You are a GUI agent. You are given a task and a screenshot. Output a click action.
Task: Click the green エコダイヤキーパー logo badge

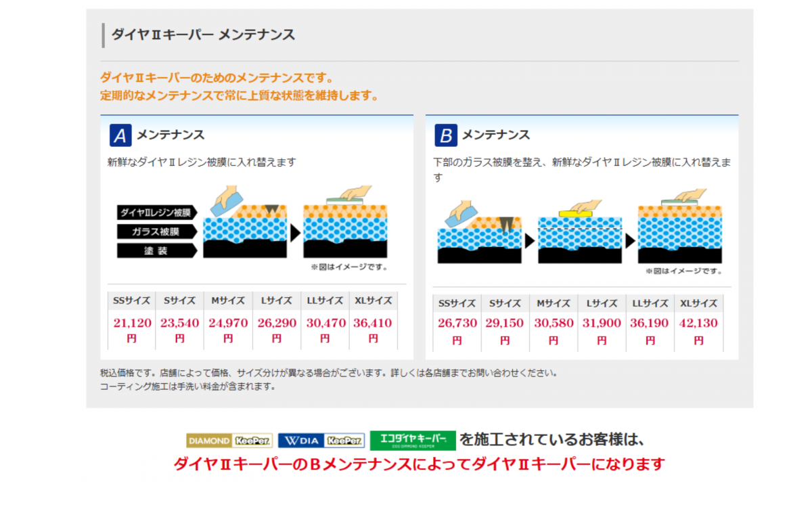(x=413, y=441)
